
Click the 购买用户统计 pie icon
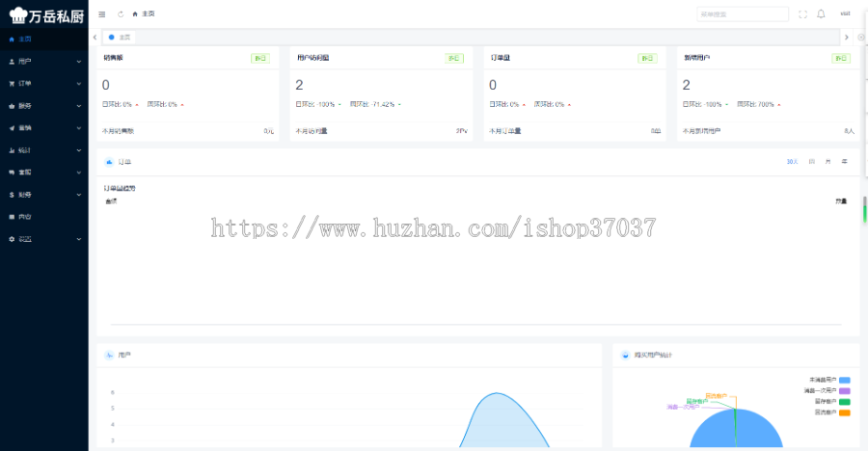[626, 355]
